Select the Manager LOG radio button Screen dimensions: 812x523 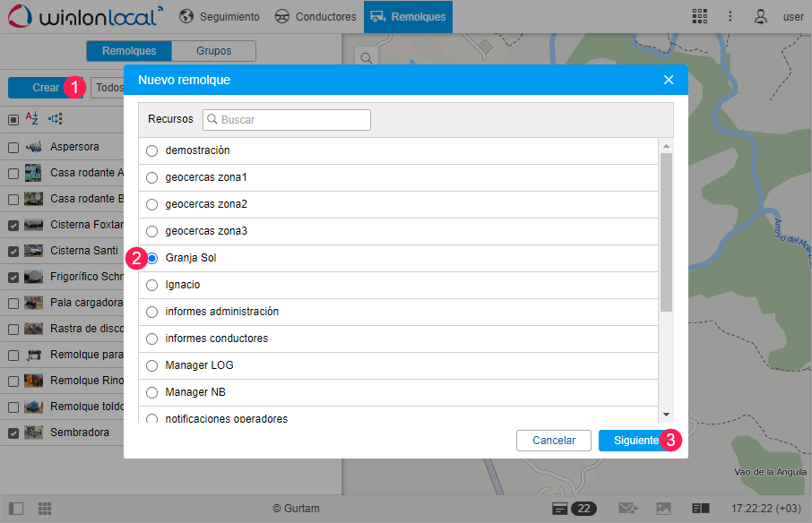[151, 366]
